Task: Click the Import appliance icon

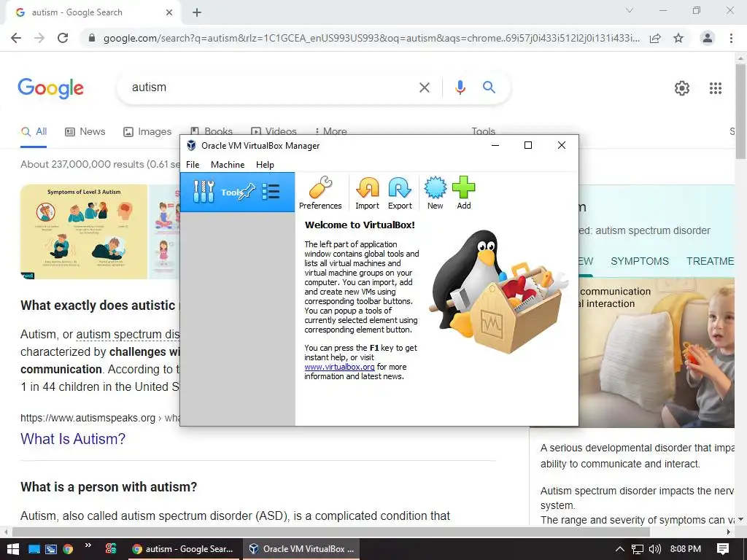Action: (368, 187)
